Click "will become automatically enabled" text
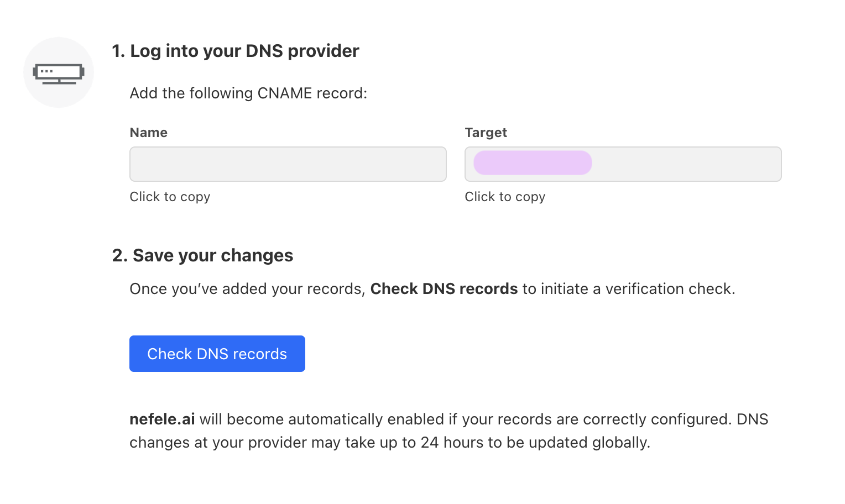 (x=321, y=419)
